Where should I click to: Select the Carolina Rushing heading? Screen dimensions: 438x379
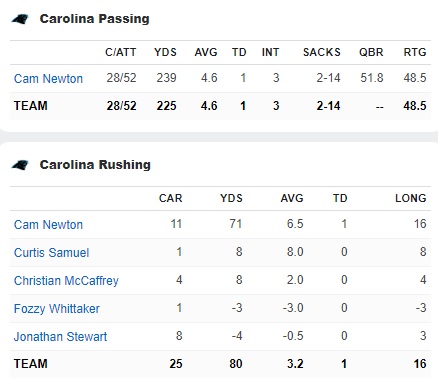95,165
